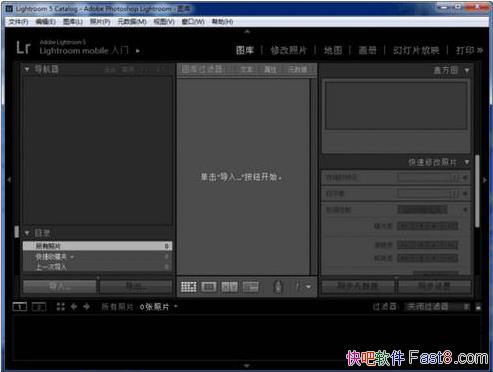The height and width of the screenshot is (372, 493).
Task: Switch to the 画册 Book module
Action: click(x=368, y=50)
